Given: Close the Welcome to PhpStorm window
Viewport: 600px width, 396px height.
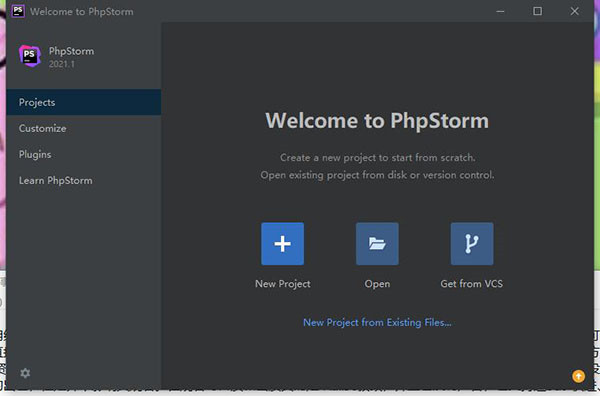Looking at the screenshot, I should point(574,11).
